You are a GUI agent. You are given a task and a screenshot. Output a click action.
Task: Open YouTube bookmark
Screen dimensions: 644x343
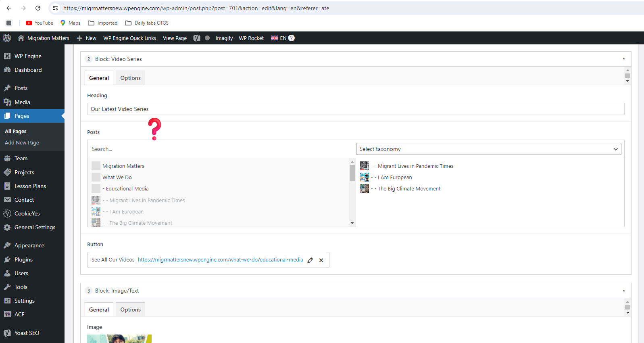40,23
